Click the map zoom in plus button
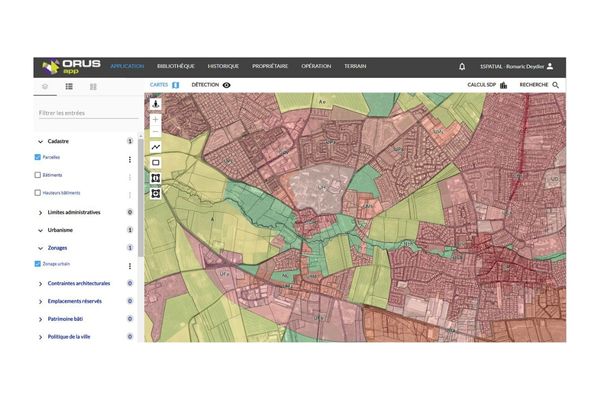The height and width of the screenshot is (400, 600). (x=155, y=119)
